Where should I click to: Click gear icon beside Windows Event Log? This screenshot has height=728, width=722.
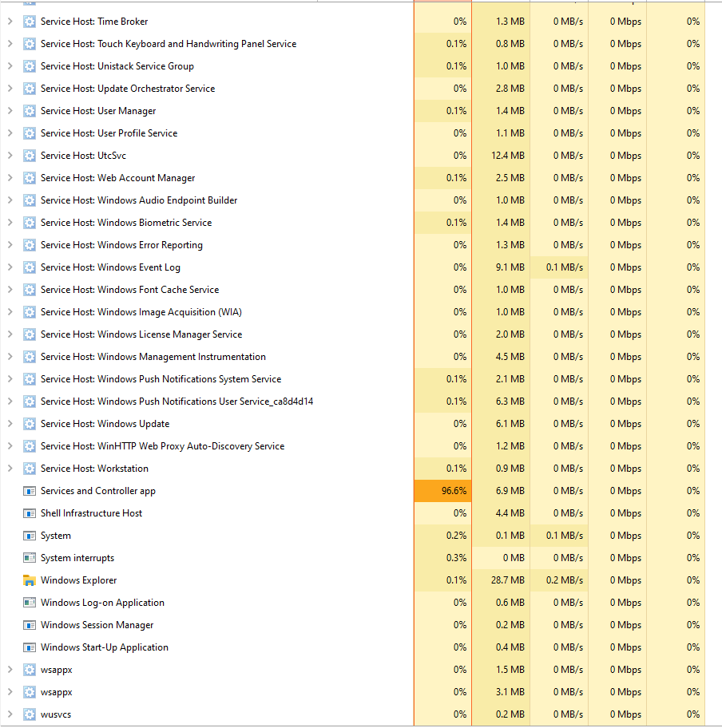pos(30,267)
